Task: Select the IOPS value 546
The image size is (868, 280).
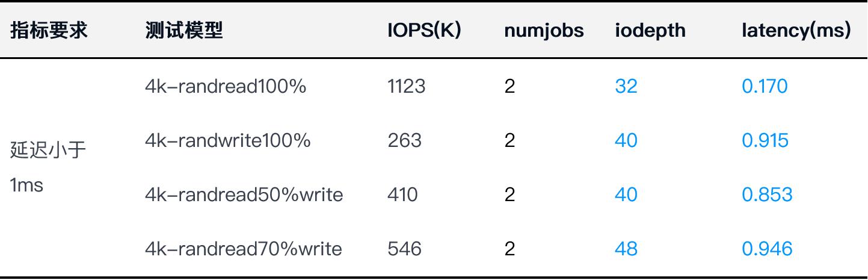Action: pyautogui.click(x=405, y=249)
